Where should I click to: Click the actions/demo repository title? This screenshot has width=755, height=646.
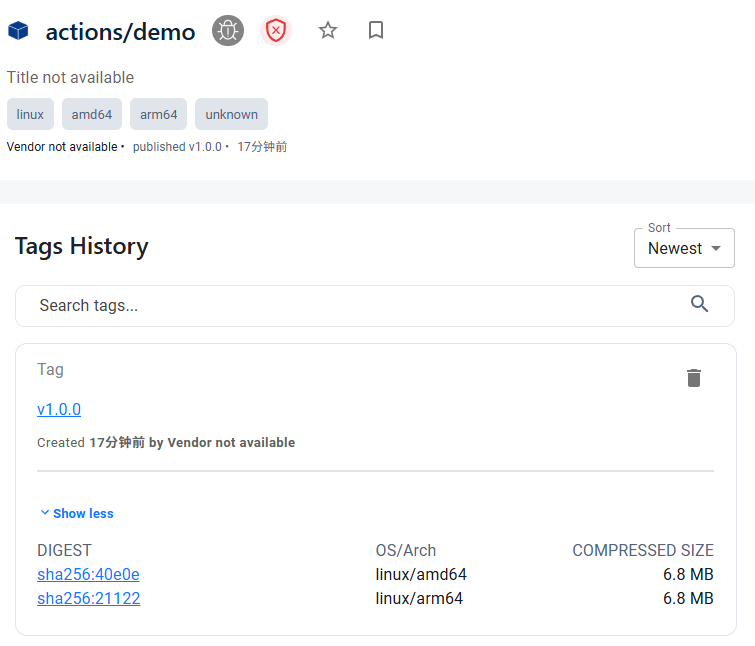pos(120,32)
